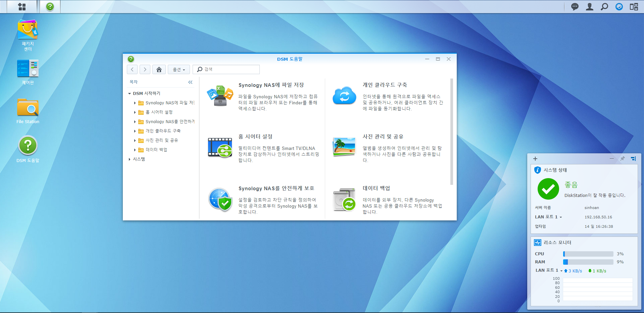644x313 pixels.
Task: Expand the 개인 클라우드 구축 tree arrow
Action: [x=135, y=131]
